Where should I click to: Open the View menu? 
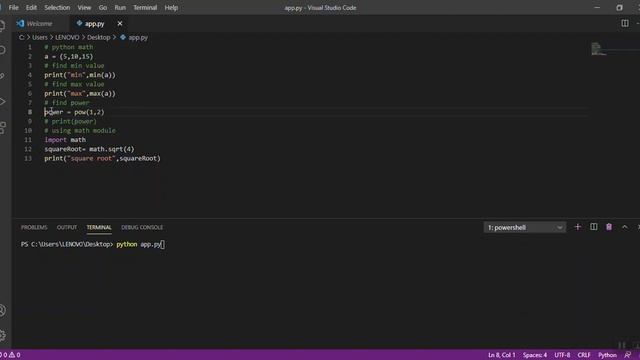point(84,7)
